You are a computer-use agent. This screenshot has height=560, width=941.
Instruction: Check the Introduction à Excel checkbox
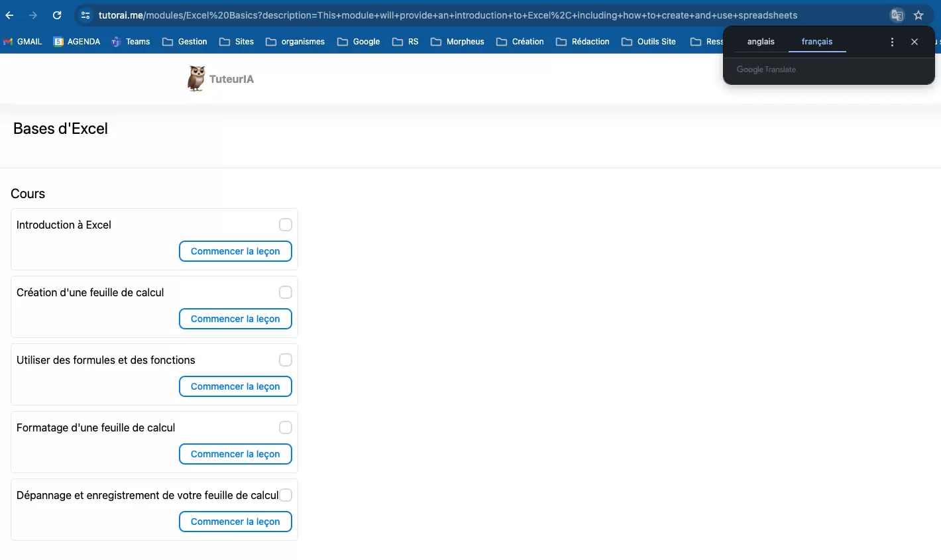286,225
